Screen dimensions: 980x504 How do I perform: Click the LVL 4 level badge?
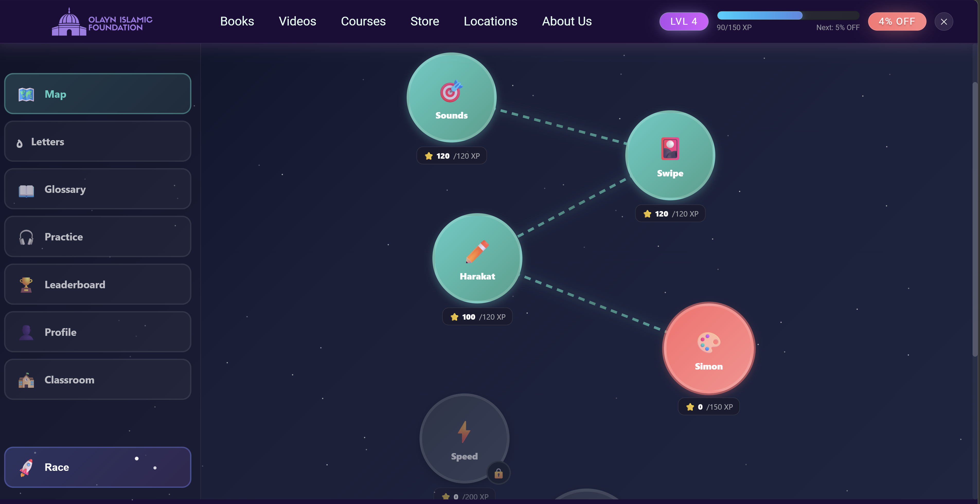click(x=684, y=21)
